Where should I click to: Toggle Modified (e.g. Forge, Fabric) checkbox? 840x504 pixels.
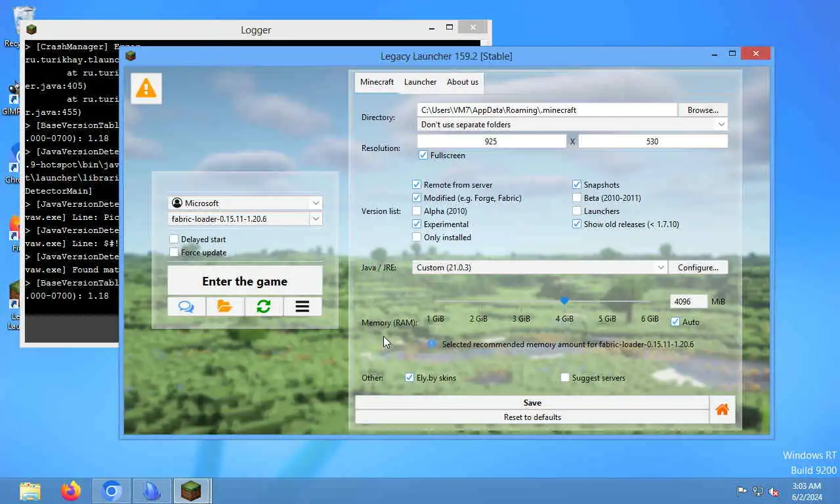click(417, 198)
